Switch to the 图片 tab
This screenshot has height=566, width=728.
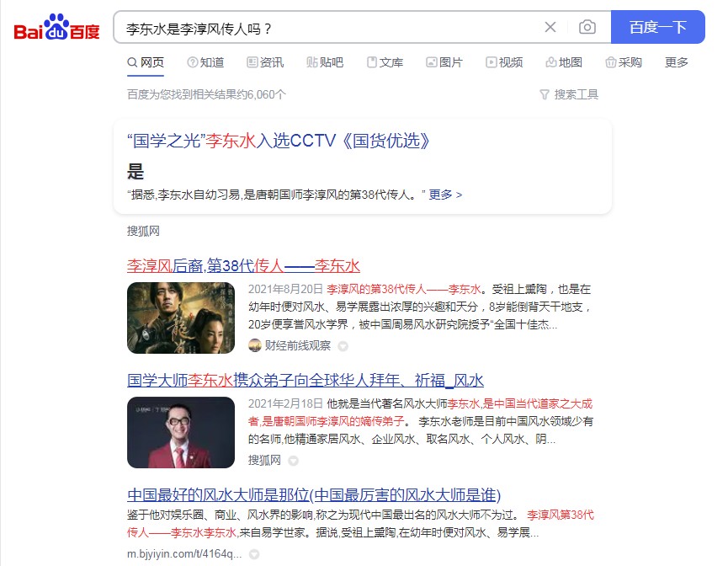(444, 62)
